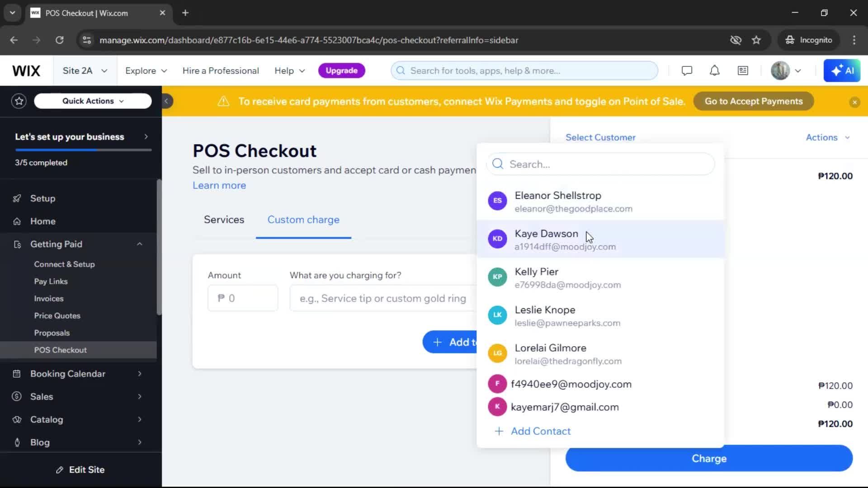
Task: Switch to the Services tab
Action: [x=224, y=220]
